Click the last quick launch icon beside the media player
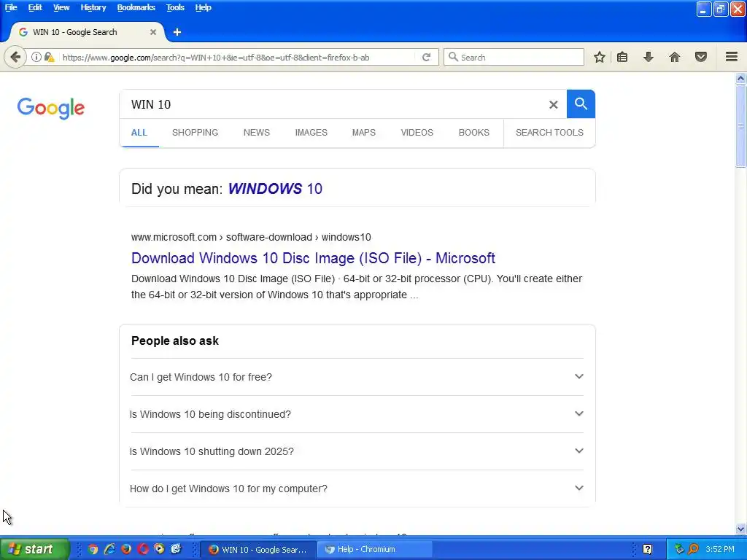This screenshot has height=560, width=747. 176,549
